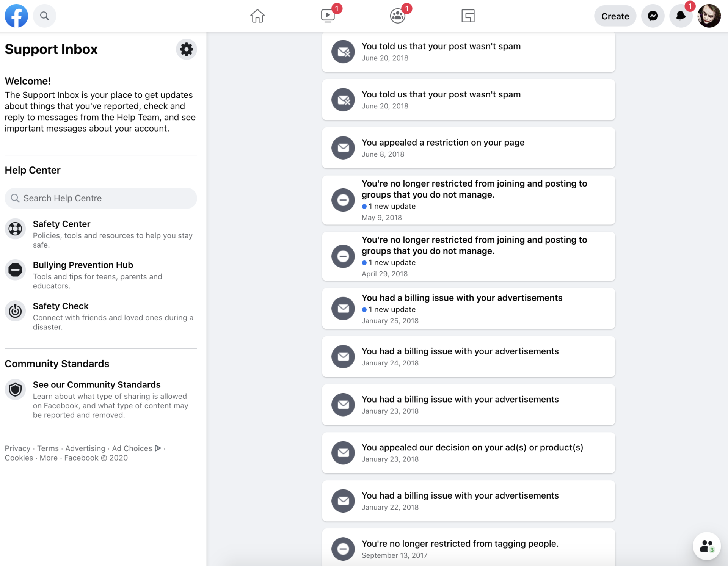Open the restriction appeal from June 8, 2018
Viewport: 728px width, 566px height.
point(468,148)
